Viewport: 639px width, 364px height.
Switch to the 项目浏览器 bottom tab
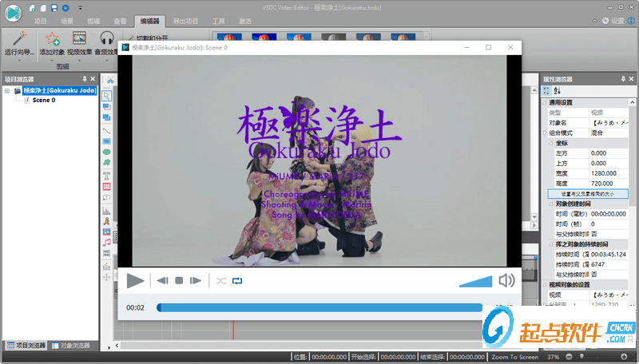[x=26, y=346]
